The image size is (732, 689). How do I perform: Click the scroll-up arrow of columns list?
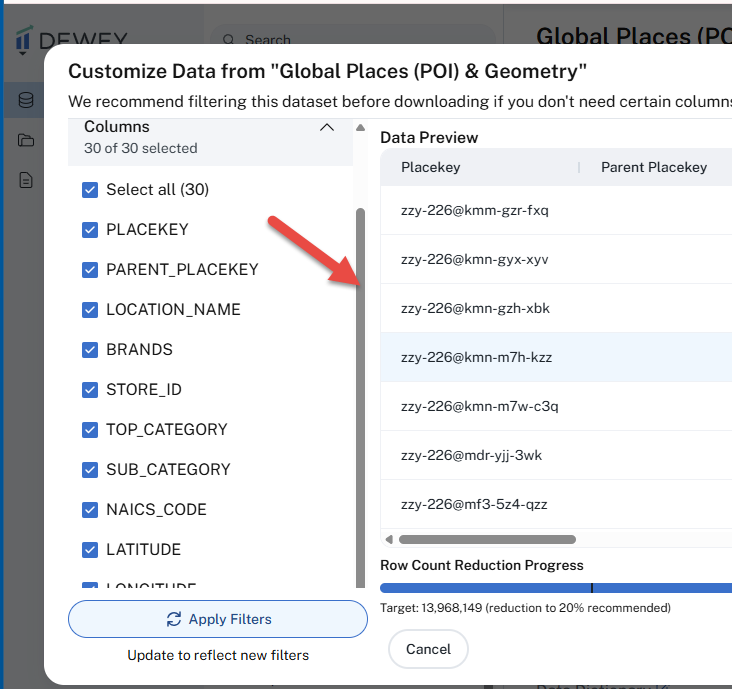(x=360, y=128)
